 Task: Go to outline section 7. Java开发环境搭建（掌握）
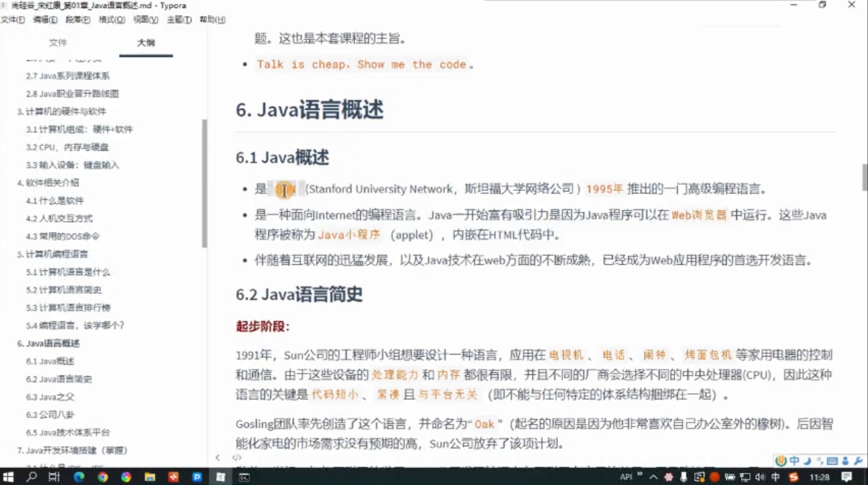pos(72,450)
